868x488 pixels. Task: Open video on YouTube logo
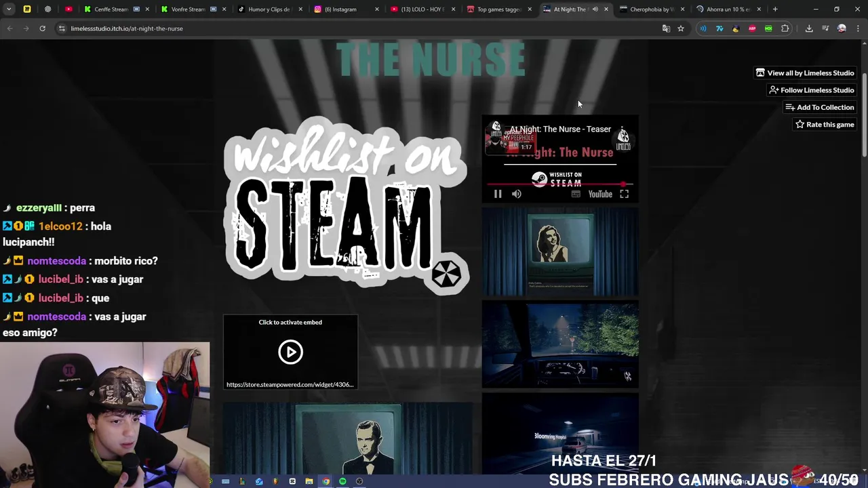pos(600,195)
